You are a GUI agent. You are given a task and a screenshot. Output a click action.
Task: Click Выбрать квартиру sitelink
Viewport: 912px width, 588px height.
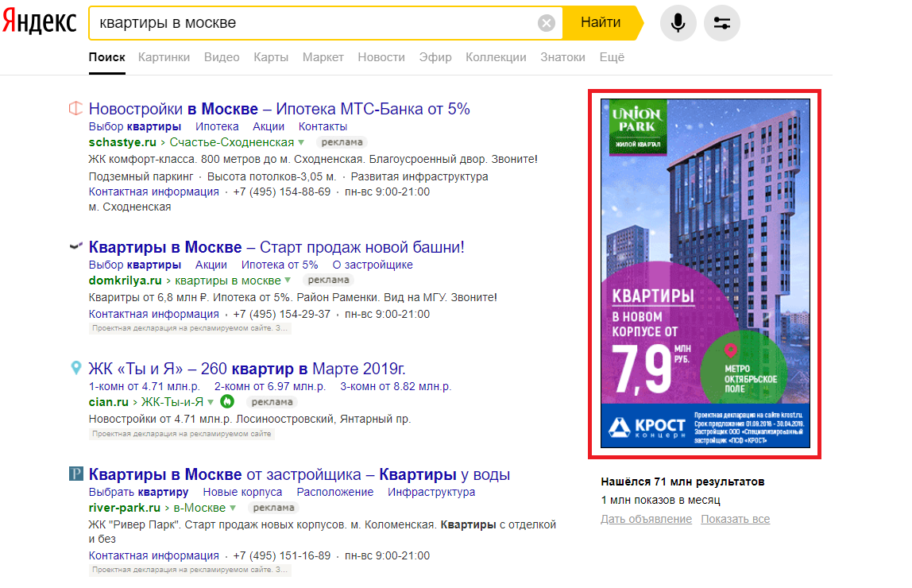tap(138, 492)
